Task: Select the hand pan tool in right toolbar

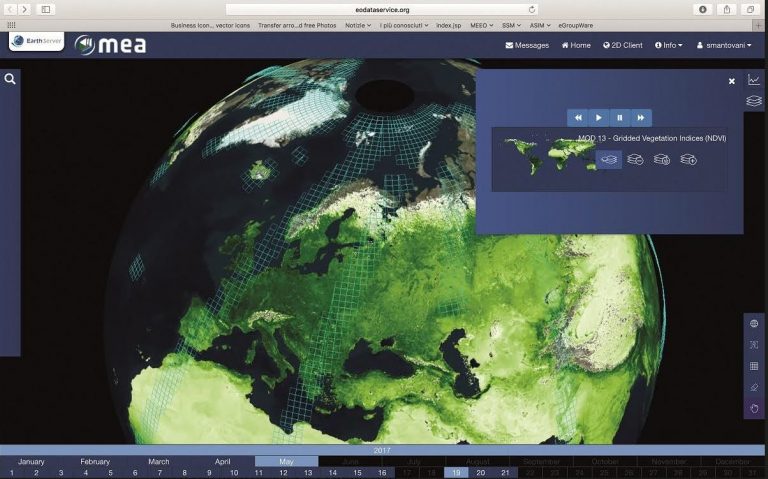Action: pos(754,408)
